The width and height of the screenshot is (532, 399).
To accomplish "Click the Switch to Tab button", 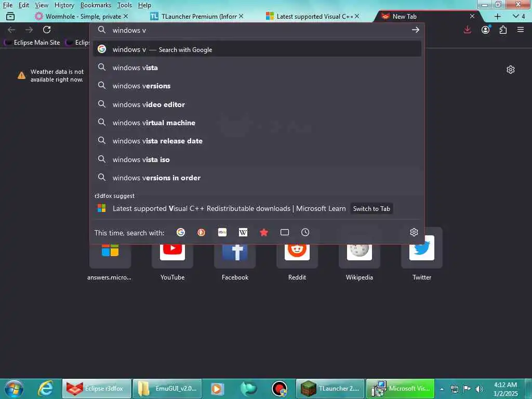I will tap(371, 209).
